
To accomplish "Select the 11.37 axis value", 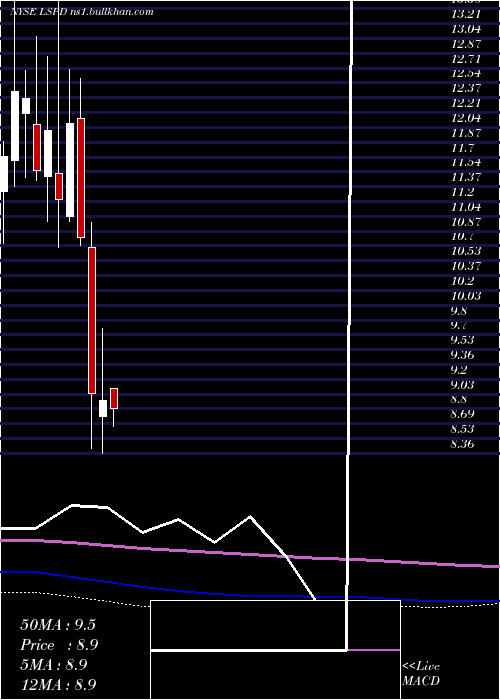I will click(x=466, y=177).
